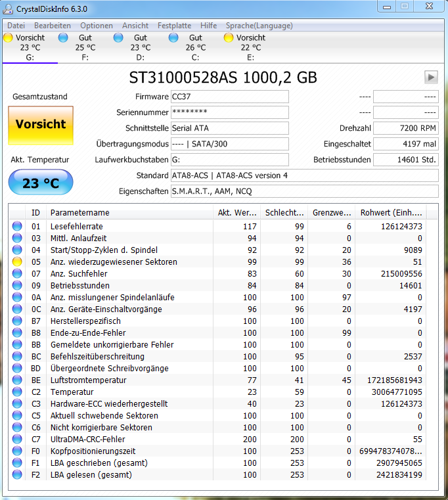Screen dimensions: 448x500
Task: Select the Herstellerspezifisch row
Action: [217, 321]
